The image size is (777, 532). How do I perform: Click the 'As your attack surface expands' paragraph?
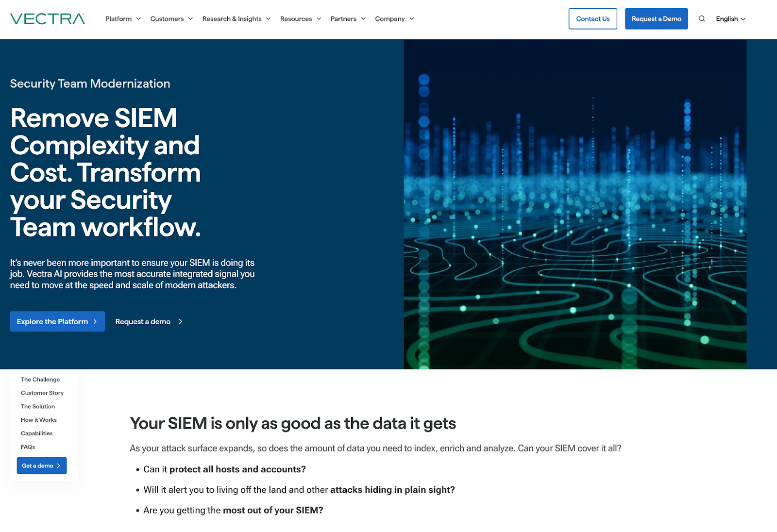click(375, 448)
